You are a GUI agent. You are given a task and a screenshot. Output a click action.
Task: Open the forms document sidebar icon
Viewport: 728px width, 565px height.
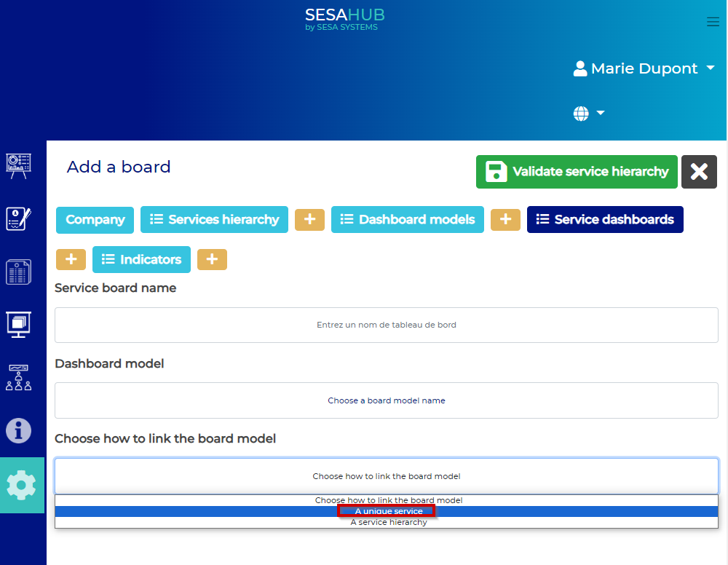18,272
